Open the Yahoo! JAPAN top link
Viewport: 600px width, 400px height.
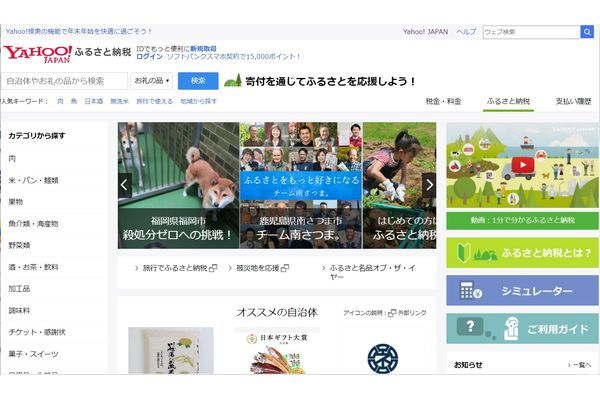click(425, 32)
